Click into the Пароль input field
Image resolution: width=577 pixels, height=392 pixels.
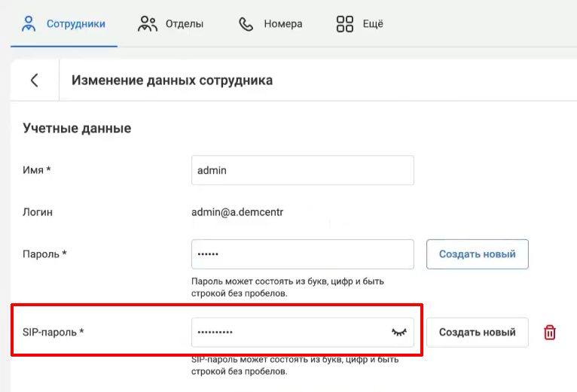(x=302, y=254)
